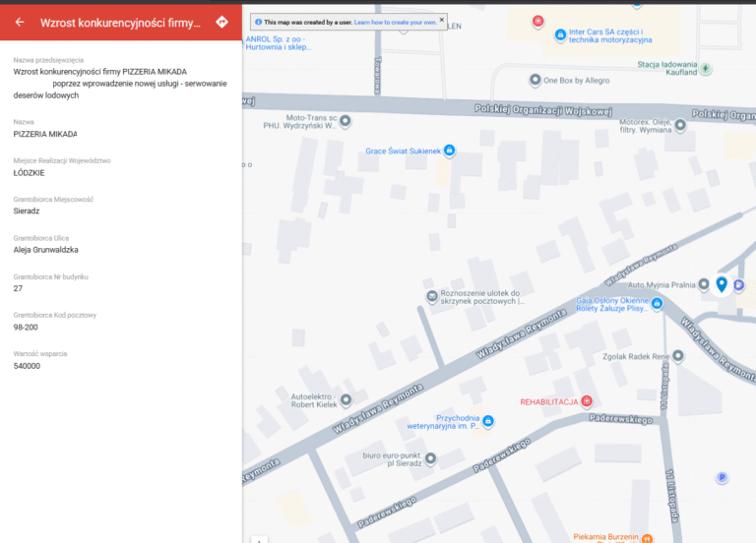Screen dimensions: 756x543
Task: Select the Autoelektro Robert Kiełek marker
Action: click(x=345, y=399)
